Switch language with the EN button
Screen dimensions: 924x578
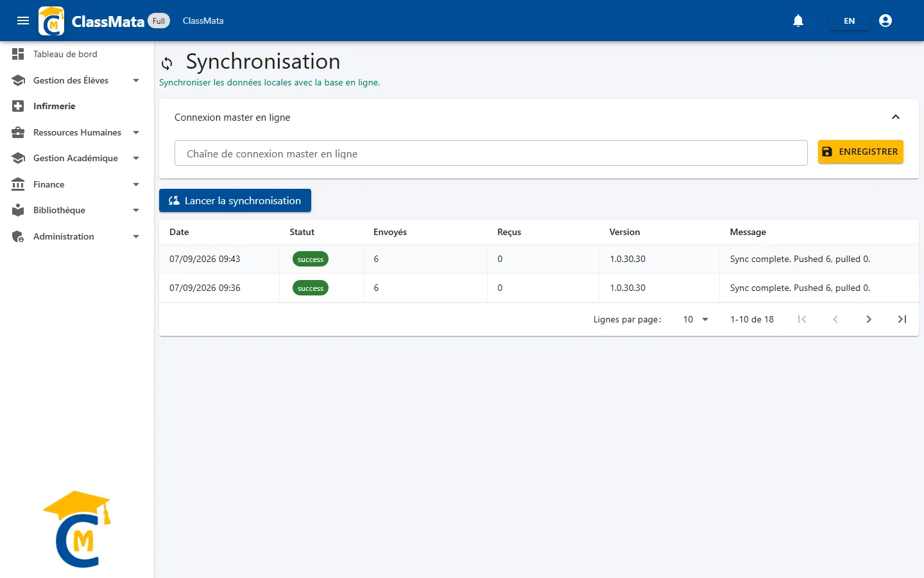coord(849,21)
